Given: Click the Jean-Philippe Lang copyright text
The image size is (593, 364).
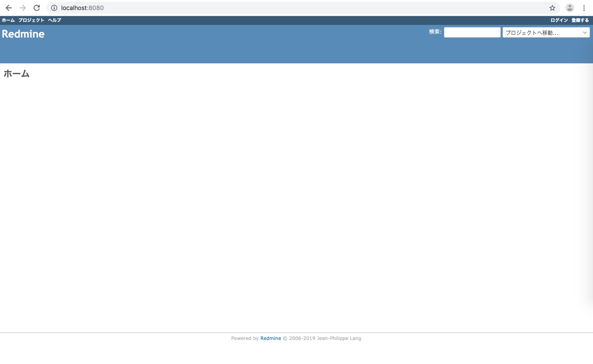Looking at the screenshot, I should (x=339, y=338).
